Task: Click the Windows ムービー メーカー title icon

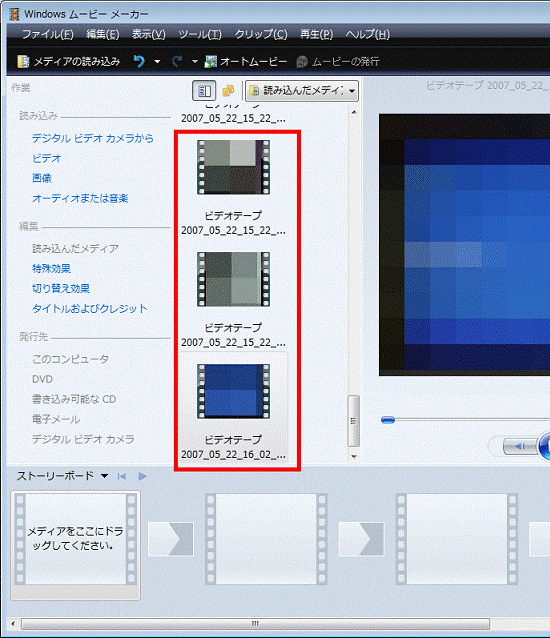Action: (x=15, y=14)
